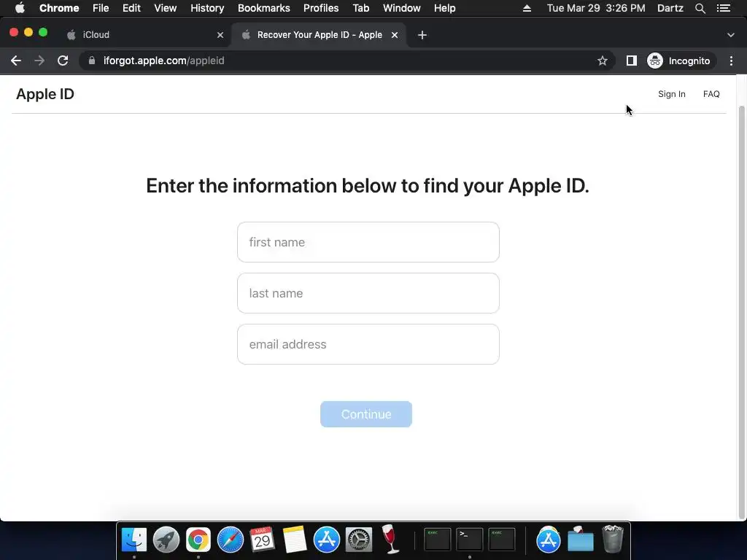
Task: Open Control Center list icon
Action: click(724, 8)
